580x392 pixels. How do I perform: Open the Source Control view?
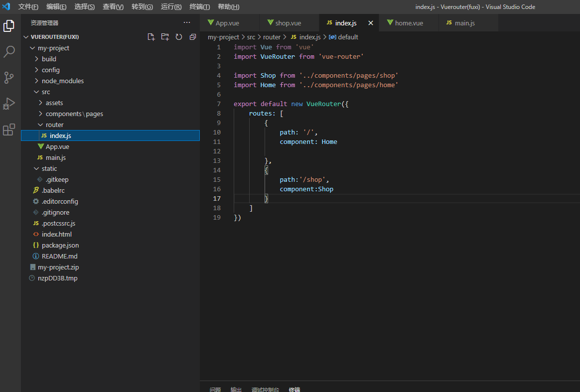click(x=9, y=78)
